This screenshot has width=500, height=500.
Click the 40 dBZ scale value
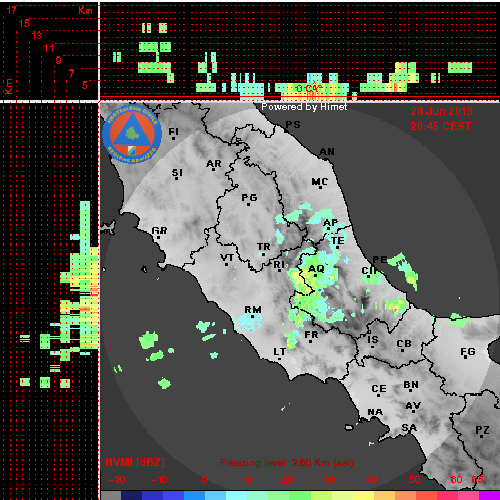click(371, 480)
